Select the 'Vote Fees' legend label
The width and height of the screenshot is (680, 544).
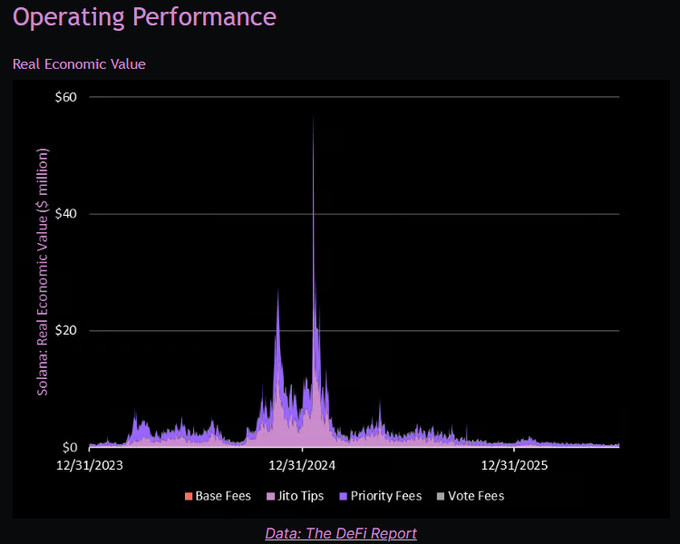pyautogui.click(x=476, y=496)
